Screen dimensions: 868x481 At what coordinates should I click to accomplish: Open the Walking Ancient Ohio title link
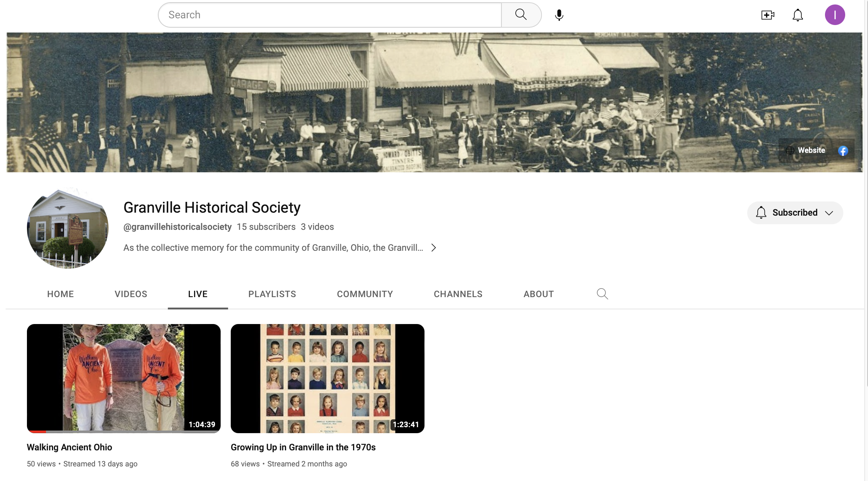point(70,447)
